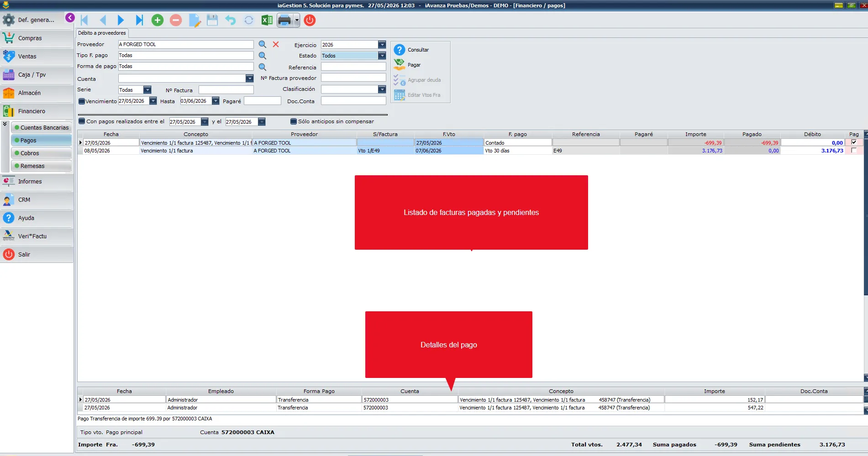Open Ayuda section
Viewport: 868px width, 456px height.
pos(37,218)
